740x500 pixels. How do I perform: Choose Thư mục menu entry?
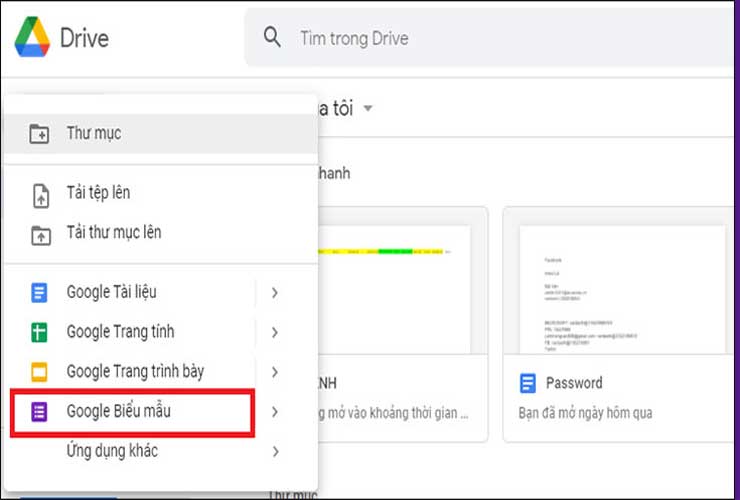point(160,134)
